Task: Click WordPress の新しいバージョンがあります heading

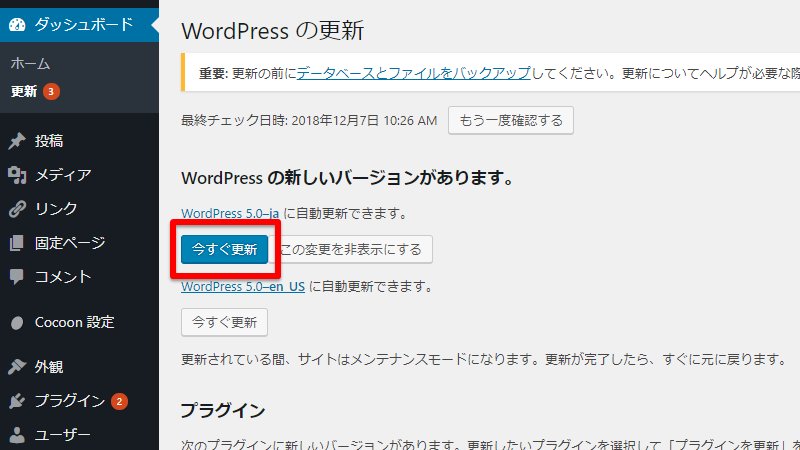Action: tap(347, 178)
